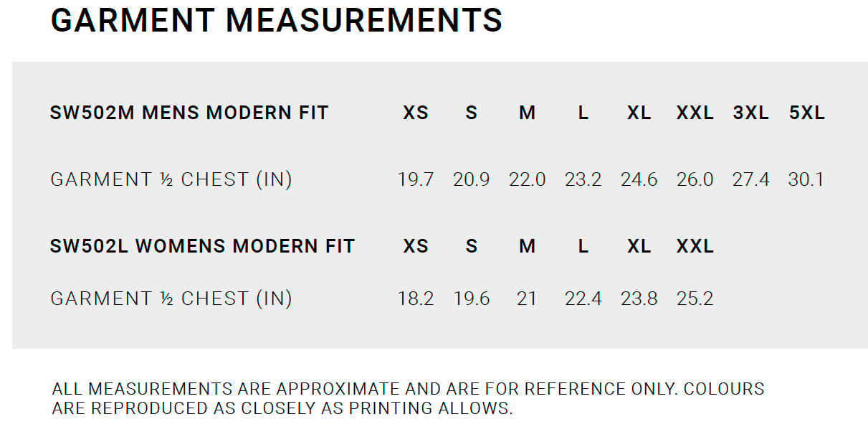Select the womens M value of 21
This screenshot has width=868, height=442.
[x=527, y=298]
